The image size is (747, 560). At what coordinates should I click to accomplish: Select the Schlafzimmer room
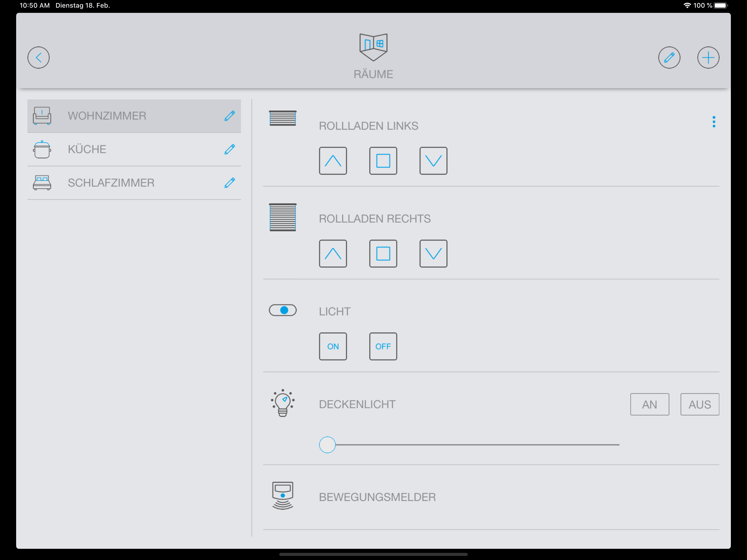(134, 183)
